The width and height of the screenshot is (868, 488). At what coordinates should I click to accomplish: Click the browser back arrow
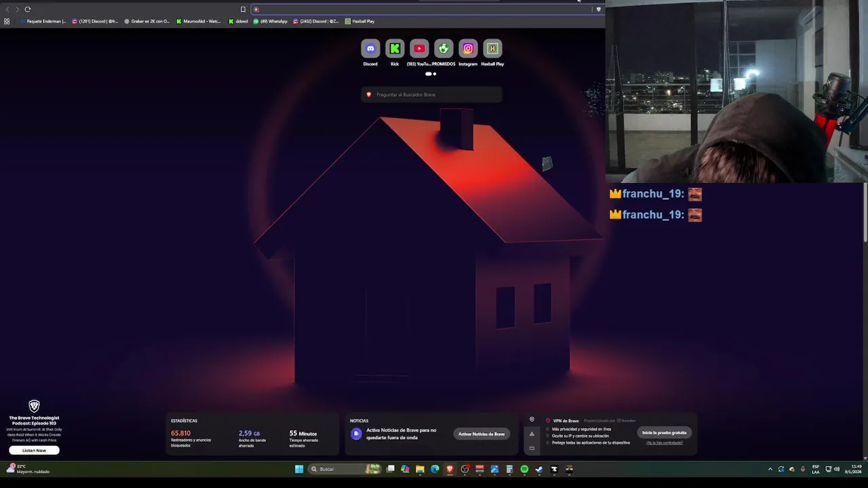pyautogui.click(x=7, y=9)
